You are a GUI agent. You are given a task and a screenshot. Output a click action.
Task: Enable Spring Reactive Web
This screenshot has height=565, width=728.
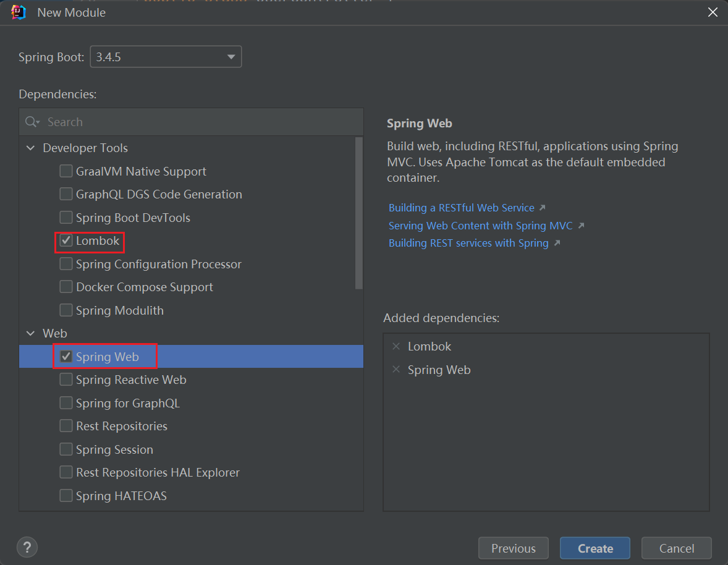point(66,380)
